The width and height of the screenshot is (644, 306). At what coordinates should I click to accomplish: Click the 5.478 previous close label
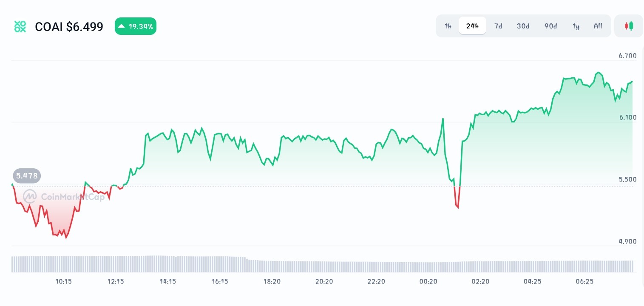click(x=27, y=176)
